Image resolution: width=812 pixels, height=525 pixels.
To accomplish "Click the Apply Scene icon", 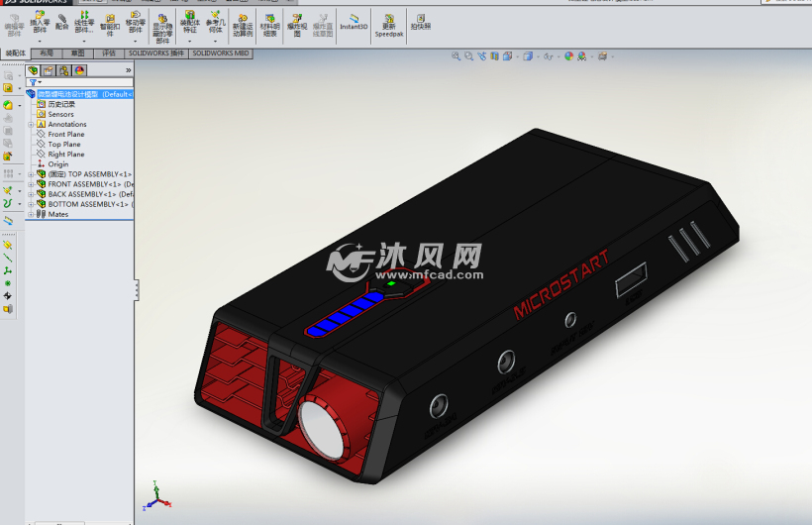I will [x=582, y=56].
